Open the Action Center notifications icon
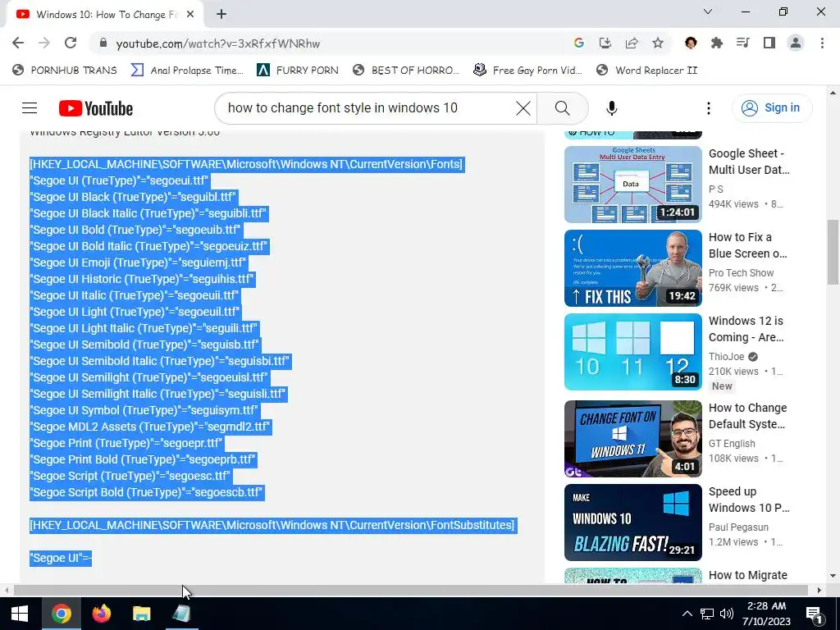The height and width of the screenshot is (630, 840). pyautogui.click(x=814, y=614)
